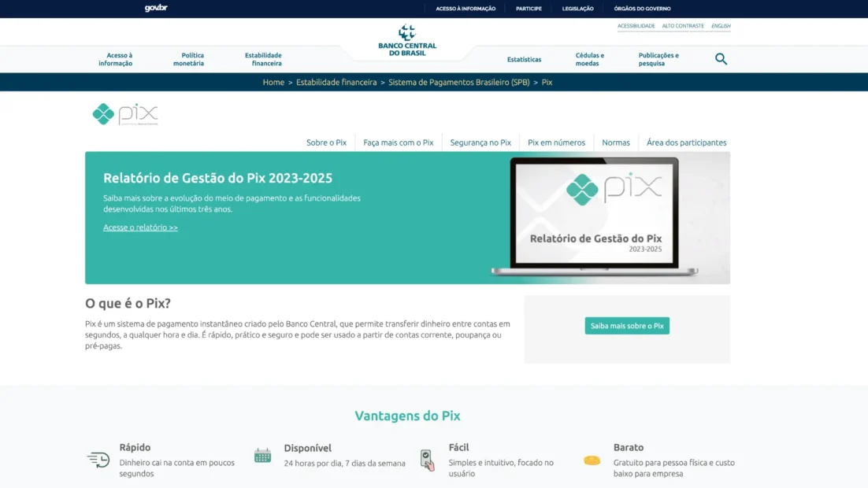Click the Rápido advantage title
This screenshot has width=868, height=488.
[x=135, y=447]
